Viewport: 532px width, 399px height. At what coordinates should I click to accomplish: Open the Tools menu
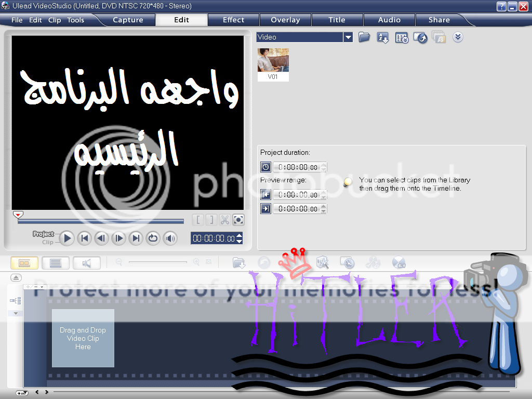(x=76, y=20)
